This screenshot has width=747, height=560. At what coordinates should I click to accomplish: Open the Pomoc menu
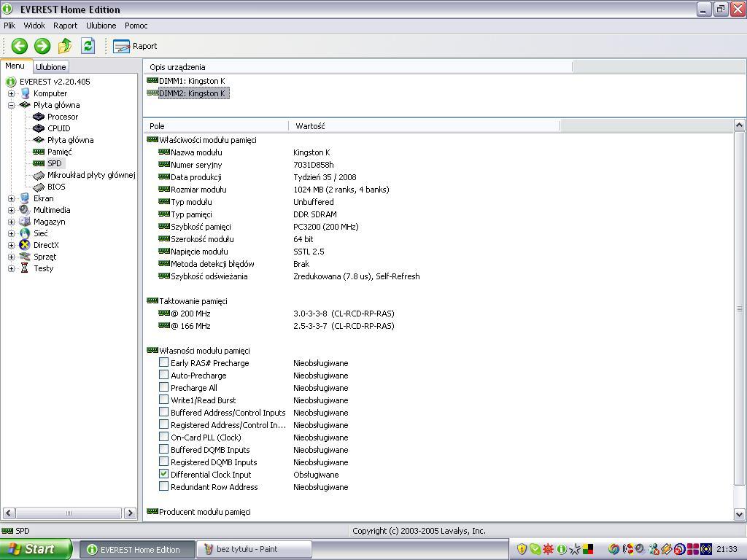[x=136, y=26]
